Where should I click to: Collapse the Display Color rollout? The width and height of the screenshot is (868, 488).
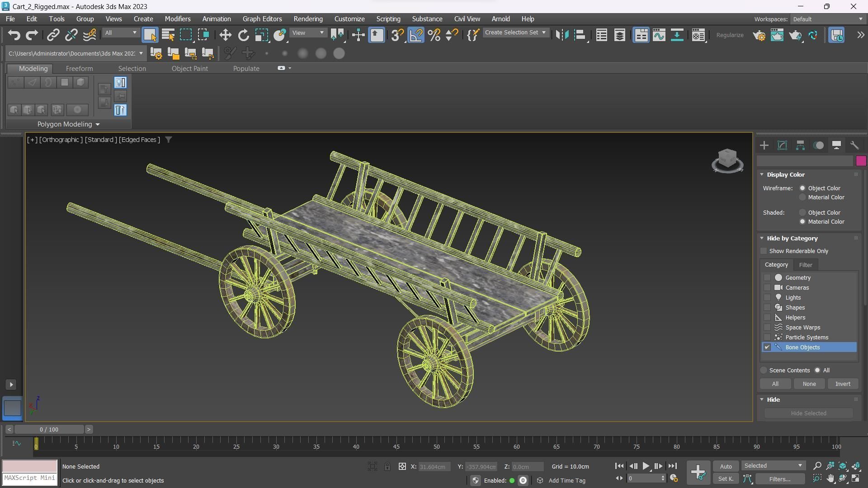coord(762,175)
